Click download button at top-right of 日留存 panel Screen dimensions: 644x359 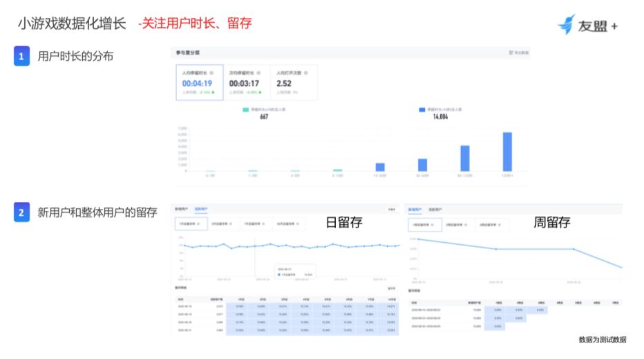click(392, 210)
